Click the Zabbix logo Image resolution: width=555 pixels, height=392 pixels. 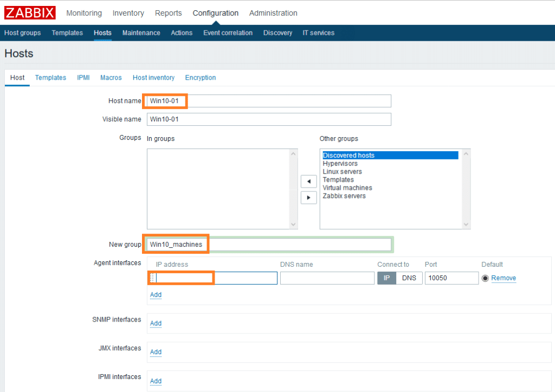point(30,12)
